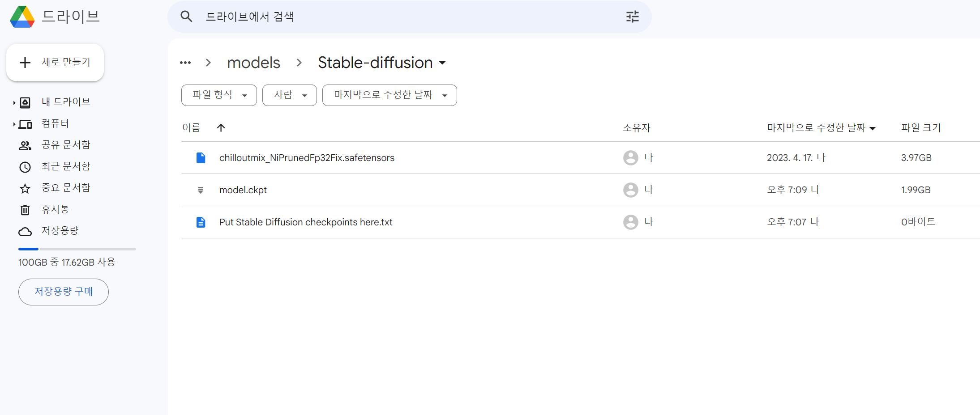
Task: Click the 드라이브 title text
Action: (x=70, y=17)
